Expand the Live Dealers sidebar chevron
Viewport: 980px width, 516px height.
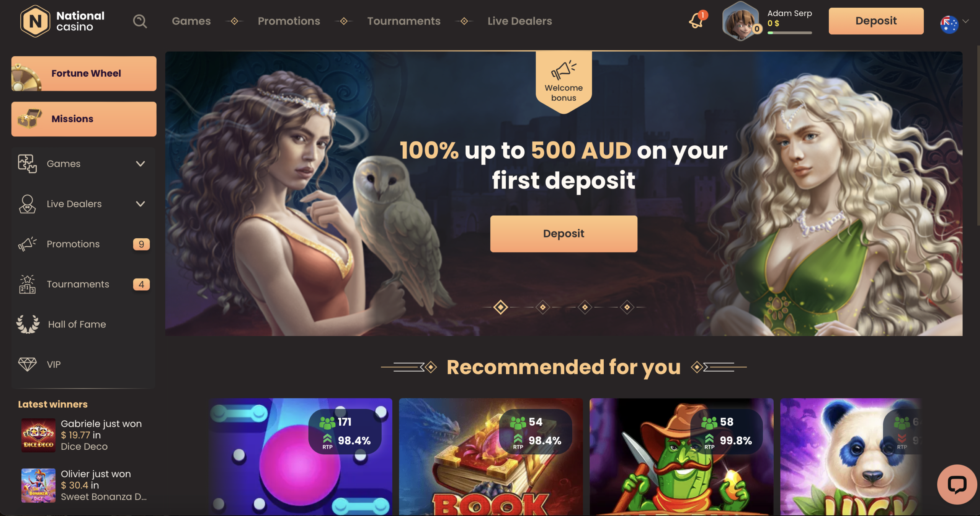(140, 204)
